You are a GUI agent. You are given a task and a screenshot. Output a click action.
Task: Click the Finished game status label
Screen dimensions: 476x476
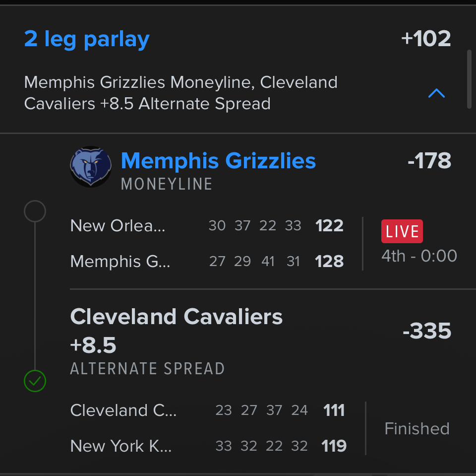click(417, 428)
